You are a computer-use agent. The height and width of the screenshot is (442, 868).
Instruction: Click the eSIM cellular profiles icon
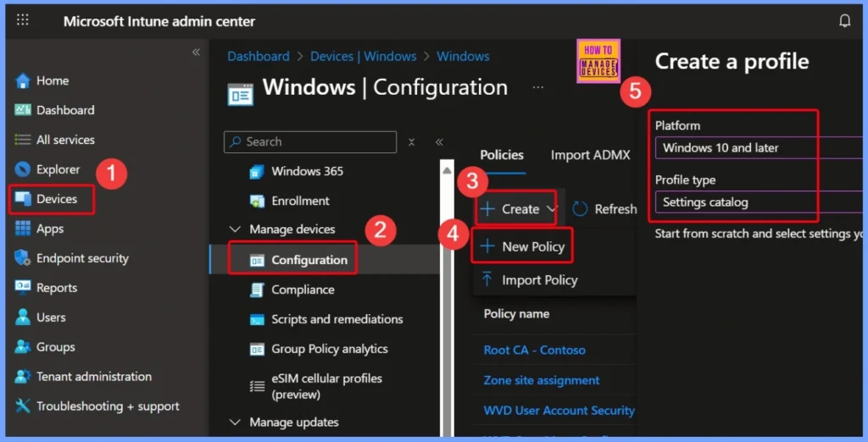click(x=257, y=386)
